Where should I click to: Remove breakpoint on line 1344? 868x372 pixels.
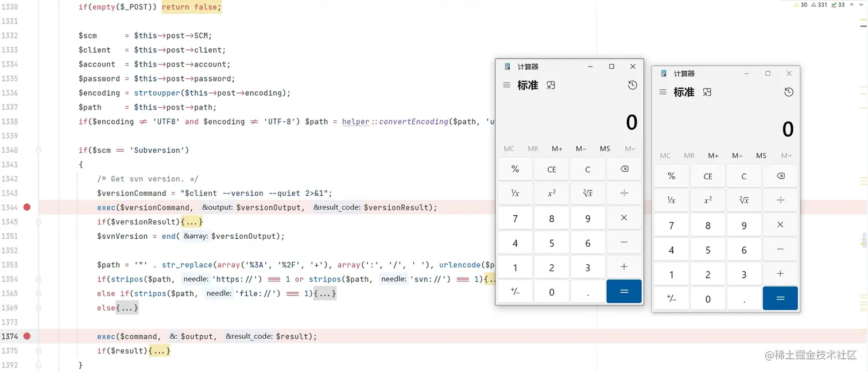click(x=27, y=207)
